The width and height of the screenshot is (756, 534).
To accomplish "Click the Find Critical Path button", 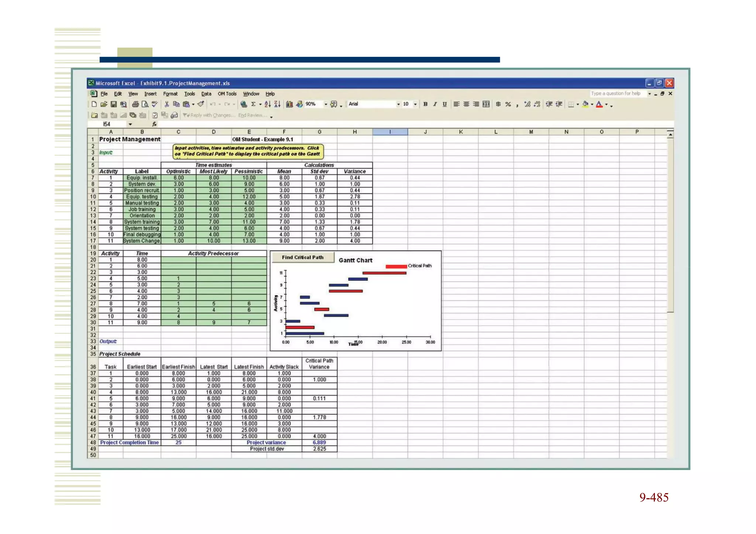I will 302,257.
